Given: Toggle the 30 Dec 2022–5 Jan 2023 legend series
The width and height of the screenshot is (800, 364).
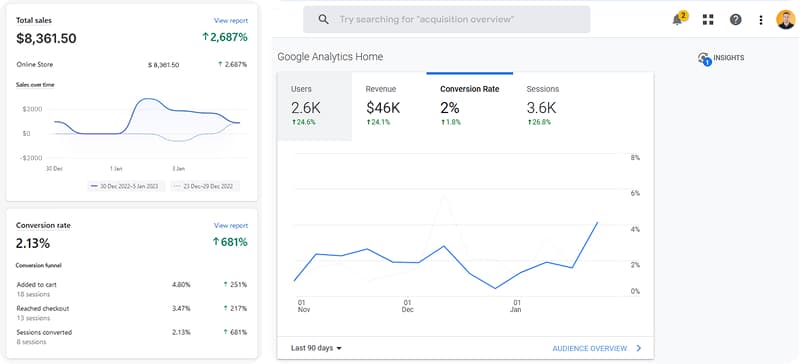Looking at the screenshot, I should (126, 186).
